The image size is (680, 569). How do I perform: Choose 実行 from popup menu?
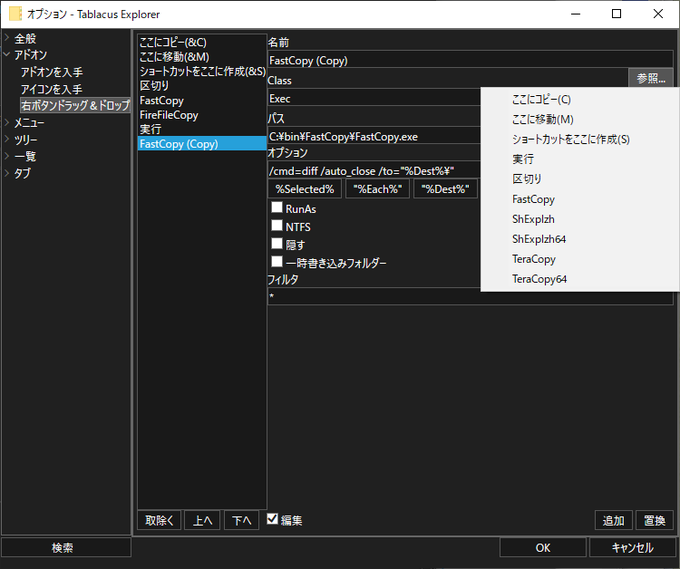(580, 159)
